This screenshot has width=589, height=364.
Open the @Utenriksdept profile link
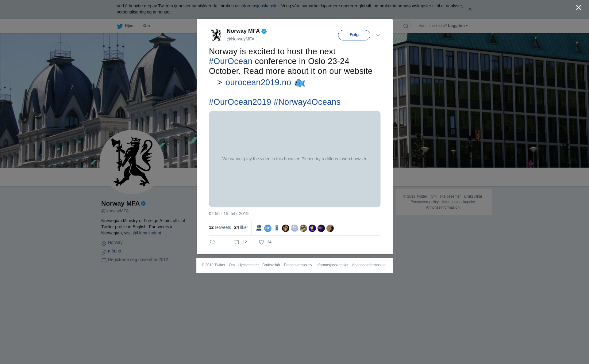tap(147, 233)
